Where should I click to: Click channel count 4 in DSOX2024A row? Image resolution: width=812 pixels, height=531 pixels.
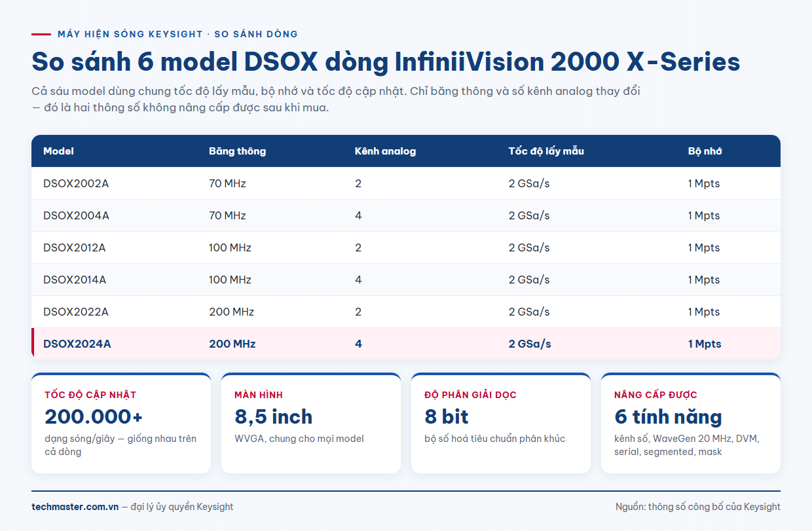[x=358, y=344]
